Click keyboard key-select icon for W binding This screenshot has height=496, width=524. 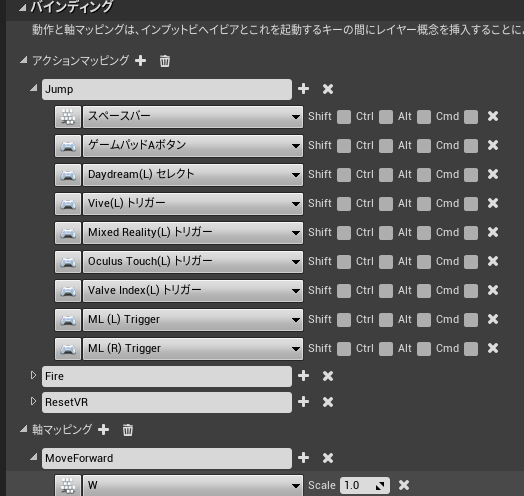tap(68, 485)
